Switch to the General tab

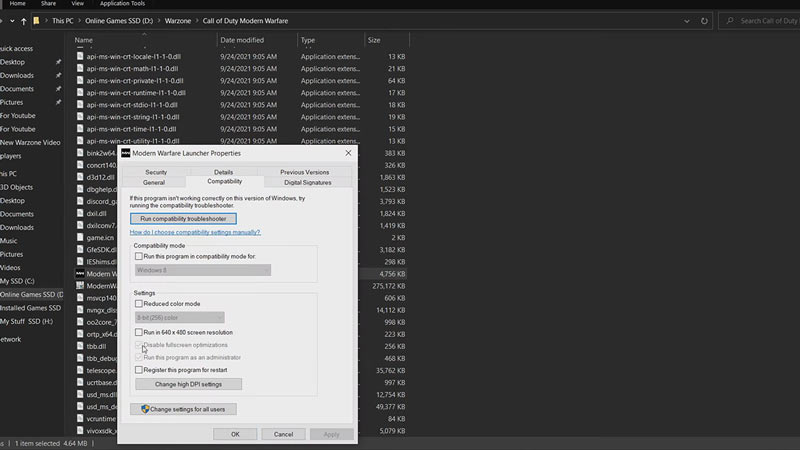pos(154,182)
